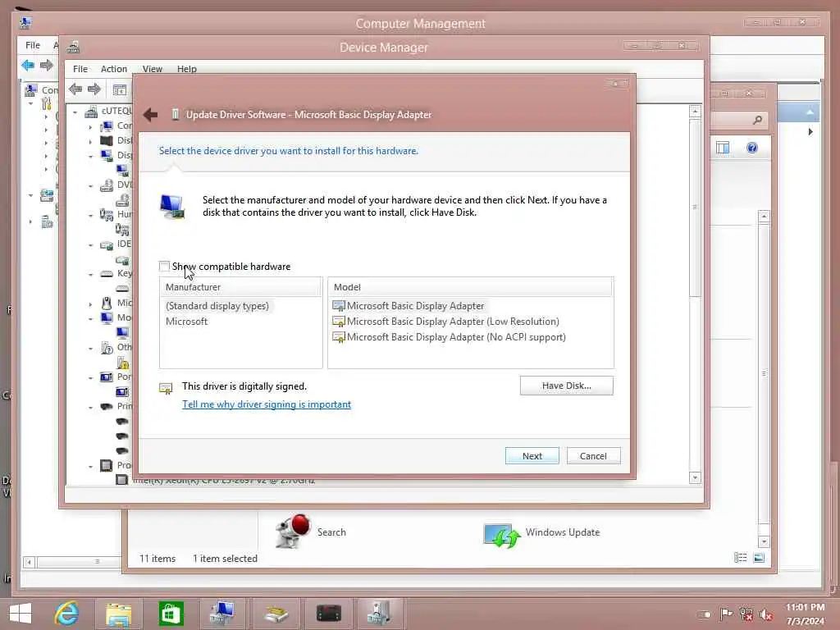Open Device Manager File menu
The height and width of the screenshot is (630, 840).
point(80,69)
